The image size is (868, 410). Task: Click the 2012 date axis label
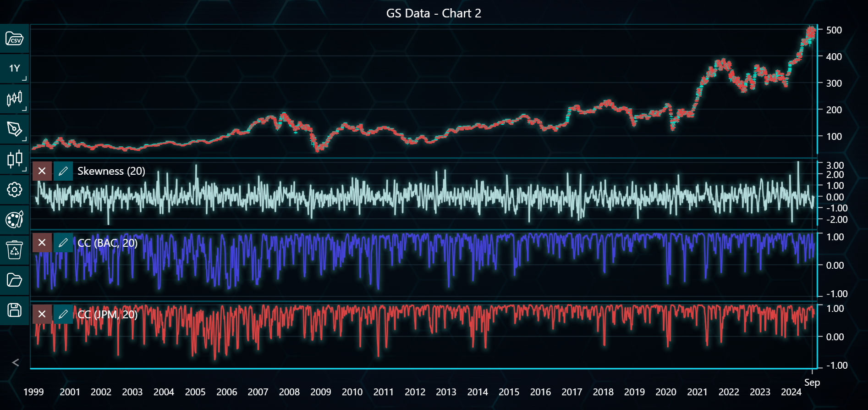pyautogui.click(x=415, y=392)
